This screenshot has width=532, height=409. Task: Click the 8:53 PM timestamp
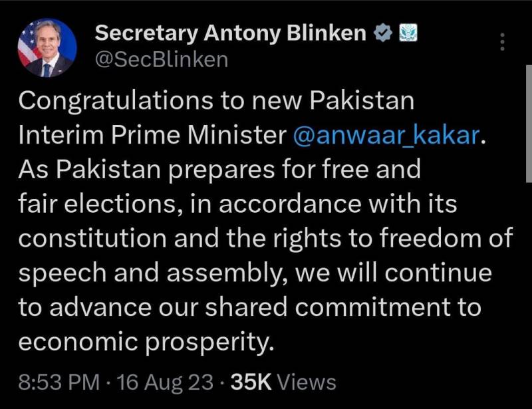tap(59, 382)
